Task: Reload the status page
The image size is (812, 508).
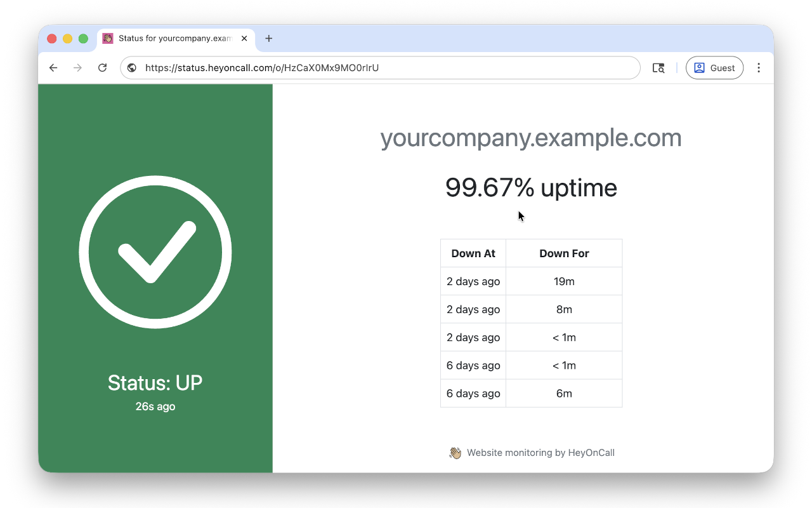Action: click(102, 67)
